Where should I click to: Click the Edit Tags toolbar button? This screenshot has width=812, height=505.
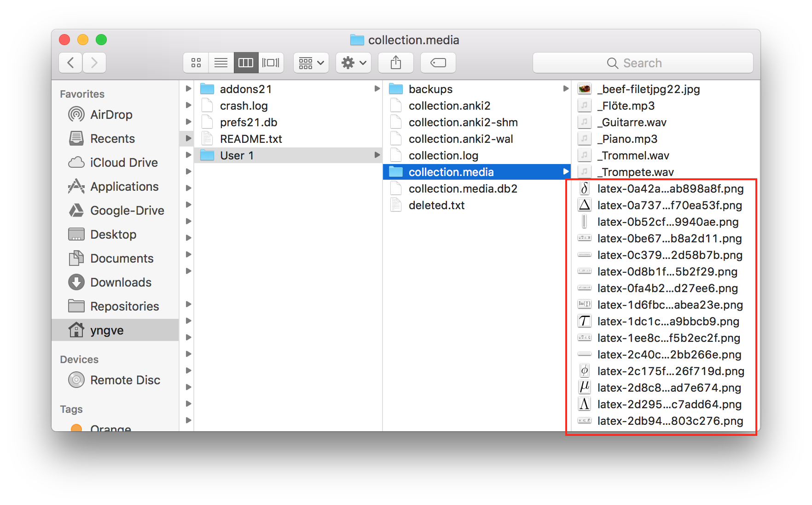point(438,63)
